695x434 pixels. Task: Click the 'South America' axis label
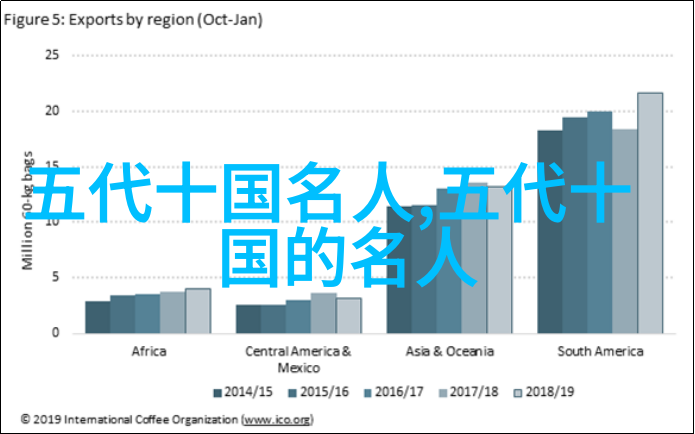point(600,352)
